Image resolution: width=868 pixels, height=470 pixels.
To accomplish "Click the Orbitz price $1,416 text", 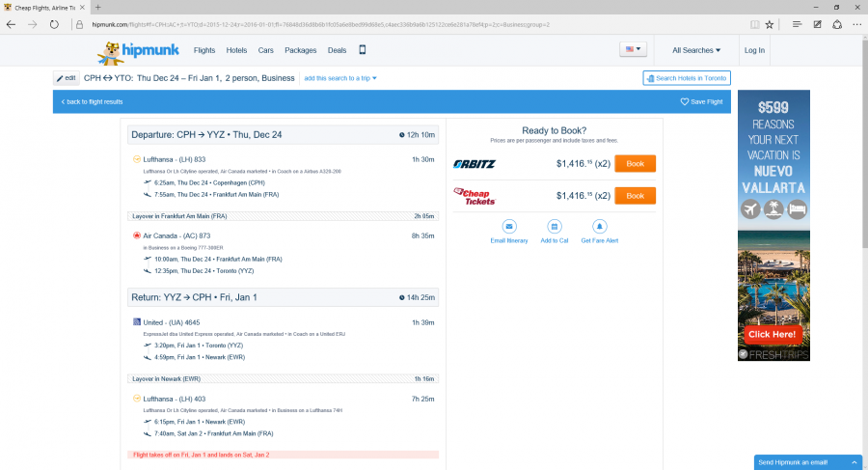I will point(583,164).
